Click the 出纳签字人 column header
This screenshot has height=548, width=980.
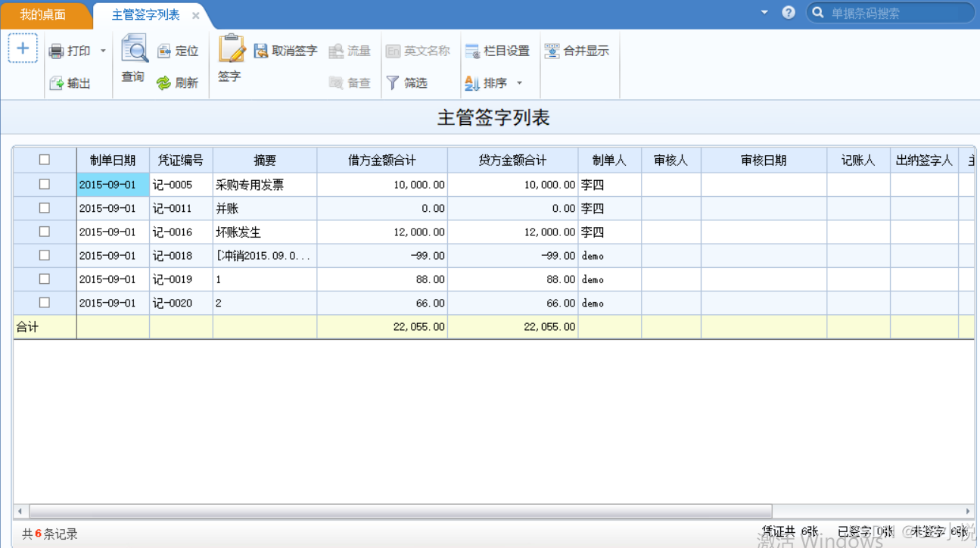click(924, 160)
